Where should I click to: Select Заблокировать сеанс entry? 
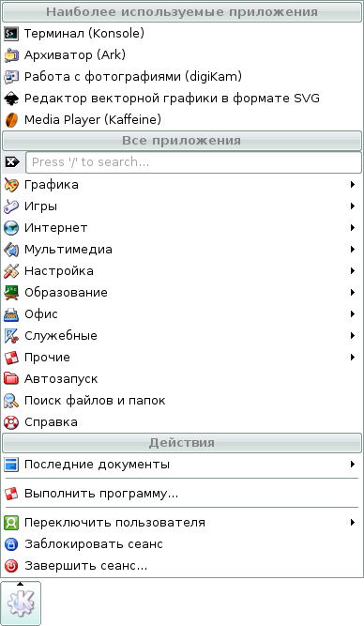pos(182,544)
